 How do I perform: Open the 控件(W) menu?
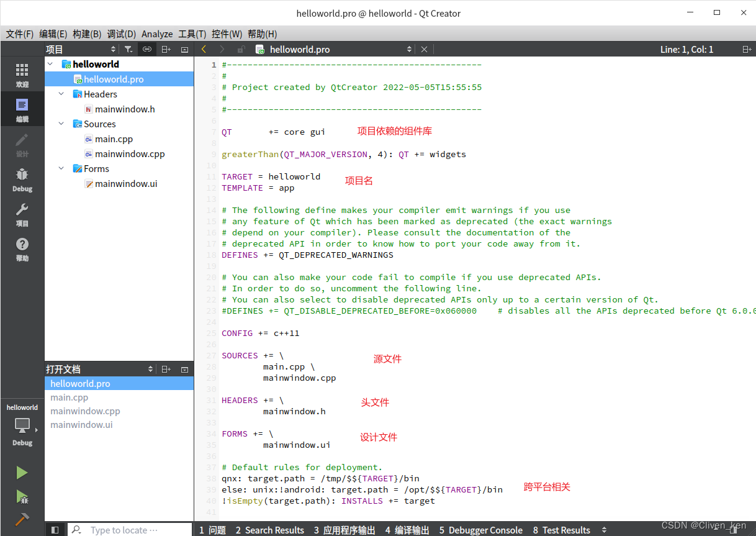tap(227, 34)
